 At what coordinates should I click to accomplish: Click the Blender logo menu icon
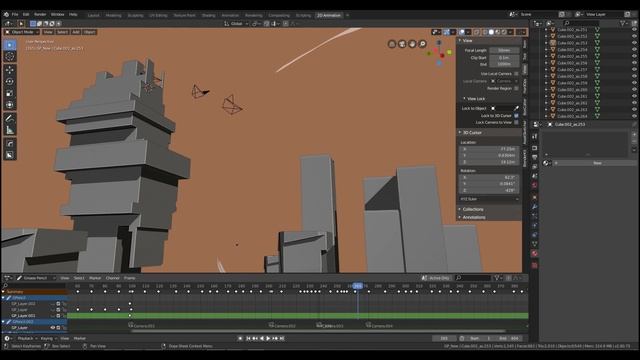click(6, 14)
